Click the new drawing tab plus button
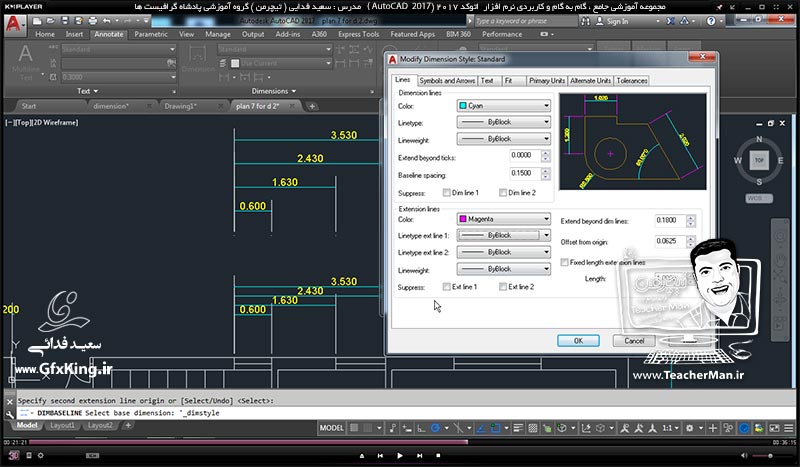Screen dimensions: 800x467 coord(312,106)
